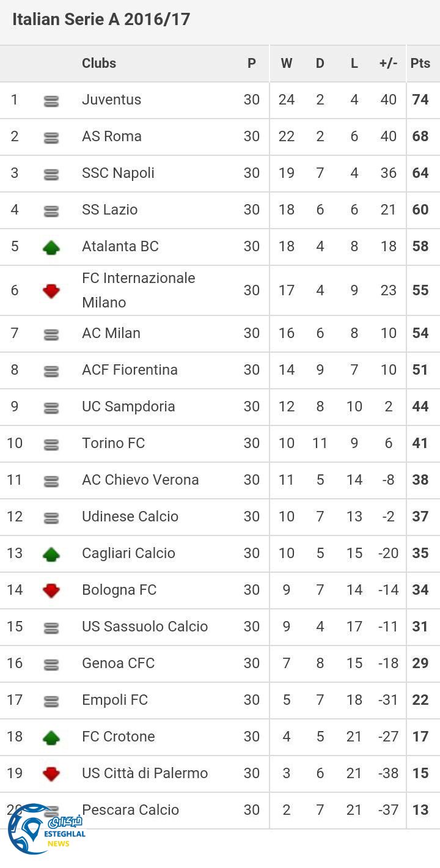Open the ACF Fiorentina club entry
Screen dimensions: 440x868
pos(130,370)
